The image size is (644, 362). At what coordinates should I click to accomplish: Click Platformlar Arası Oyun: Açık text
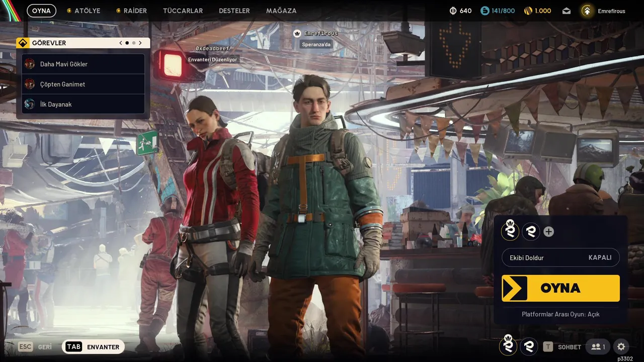(x=560, y=314)
